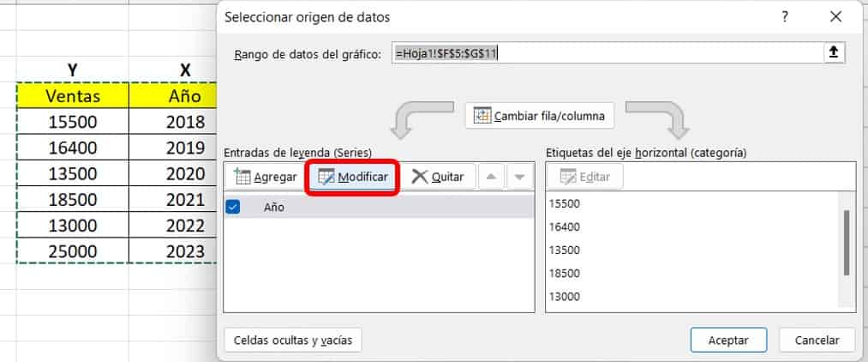Image resolution: width=868 pixels, height=362 pixels.
Task: Click Aceptar to confirm
Action: pyautogui.click(x=728, y=340)
